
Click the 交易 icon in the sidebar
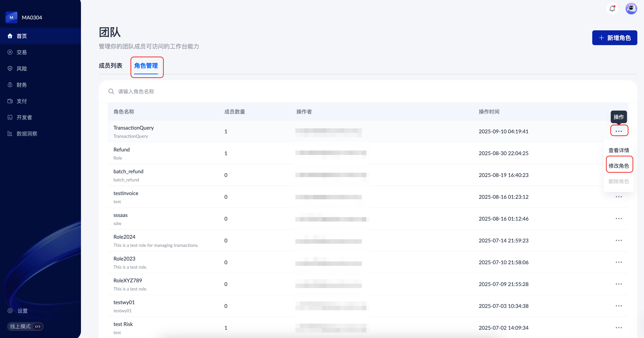point(10,52)
